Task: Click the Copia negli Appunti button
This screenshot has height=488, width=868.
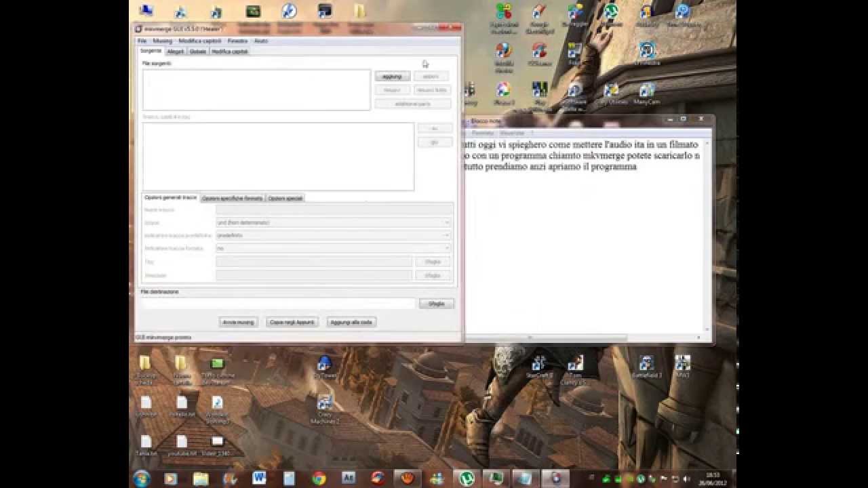Action: (x=292, y=322)
